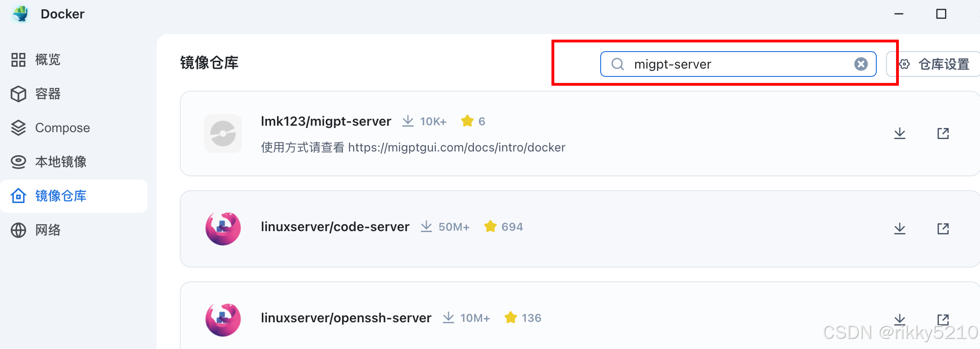Open lmk123/migpt-server in external page
The width and height of the screenshot is (980, 349).
tap(943, 134)
